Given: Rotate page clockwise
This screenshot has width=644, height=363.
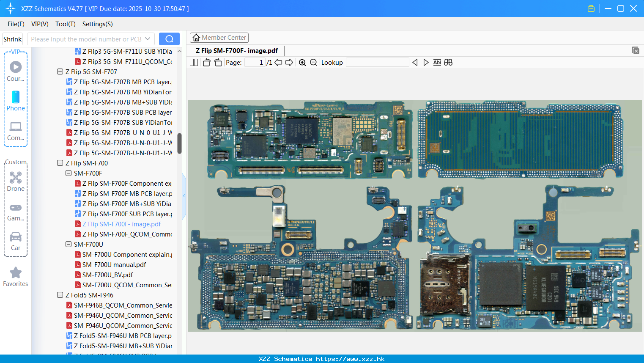Looking at the screenshot, I should tap(218, 63).
